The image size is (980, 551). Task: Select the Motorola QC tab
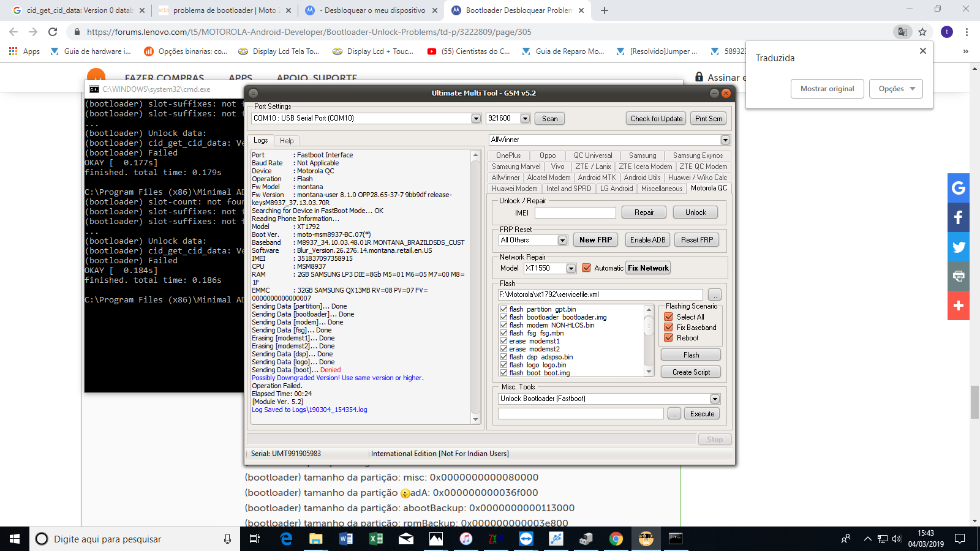709,188
